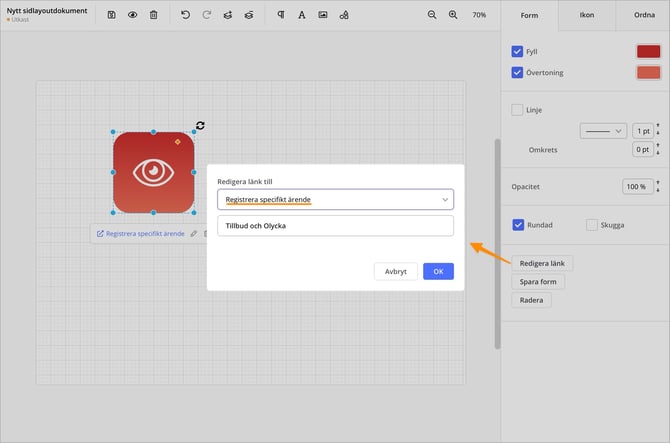
Task: Enable the Linje checkbox
Action: click(517, 110)
